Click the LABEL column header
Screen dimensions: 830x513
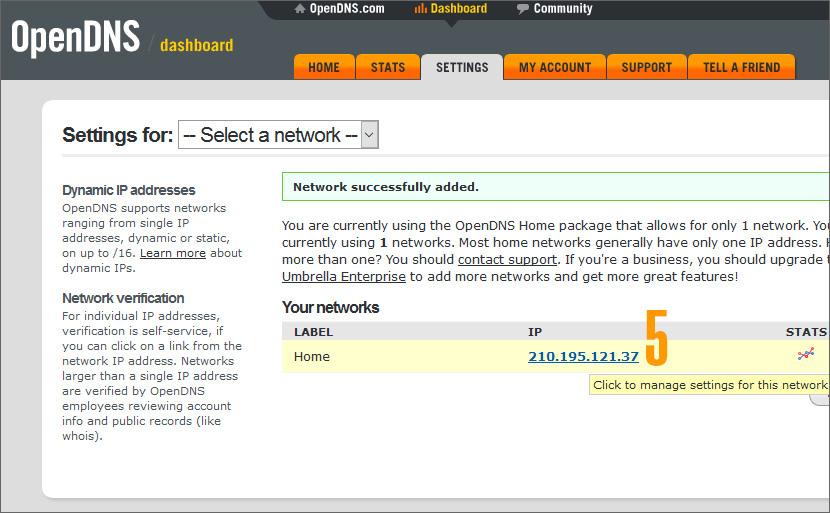pos(313,332)
